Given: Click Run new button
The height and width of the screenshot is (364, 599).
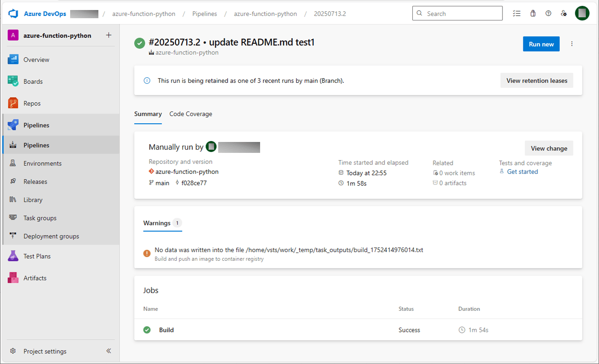Looking at the screenshot, I should (541, 44).
